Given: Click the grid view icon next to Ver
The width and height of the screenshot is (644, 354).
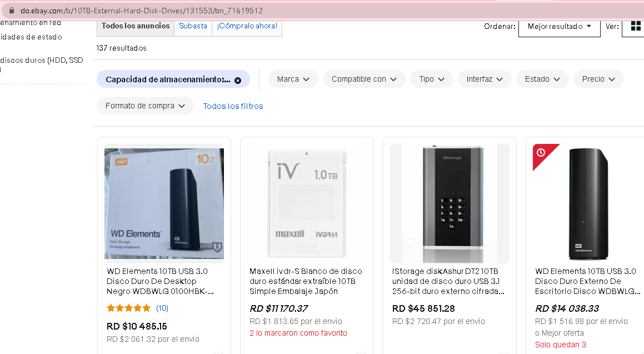Looking at the screenshot, I should coord(635,26).
